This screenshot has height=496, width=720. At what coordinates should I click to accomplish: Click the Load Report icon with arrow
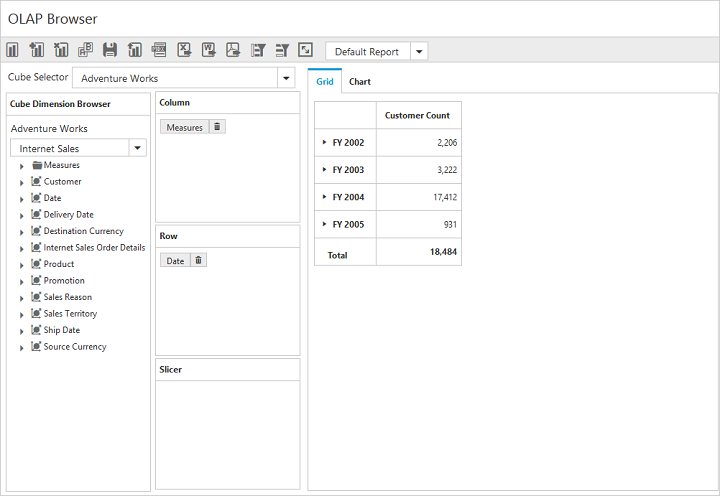click(x=135, y=50)
